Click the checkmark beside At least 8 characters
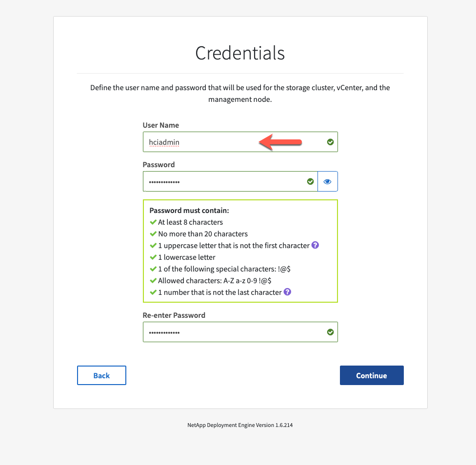Image resolution: width=476 pixels, height=465 pixels. (153, 222)
